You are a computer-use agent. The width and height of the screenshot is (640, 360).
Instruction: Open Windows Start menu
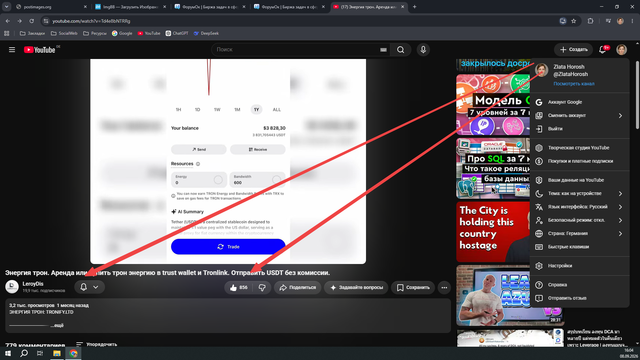click(7, 353)
